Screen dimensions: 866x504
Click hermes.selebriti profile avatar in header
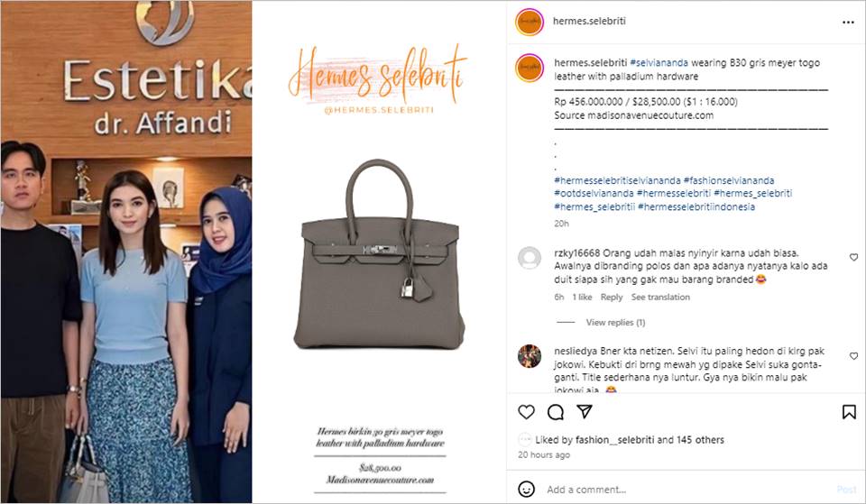tap(530, 22)
